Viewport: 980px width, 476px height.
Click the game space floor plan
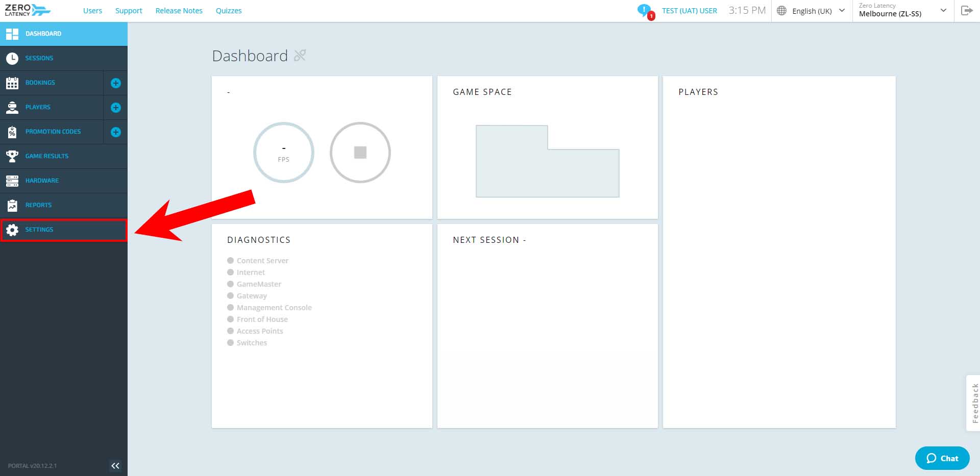[x=547, y=161]
